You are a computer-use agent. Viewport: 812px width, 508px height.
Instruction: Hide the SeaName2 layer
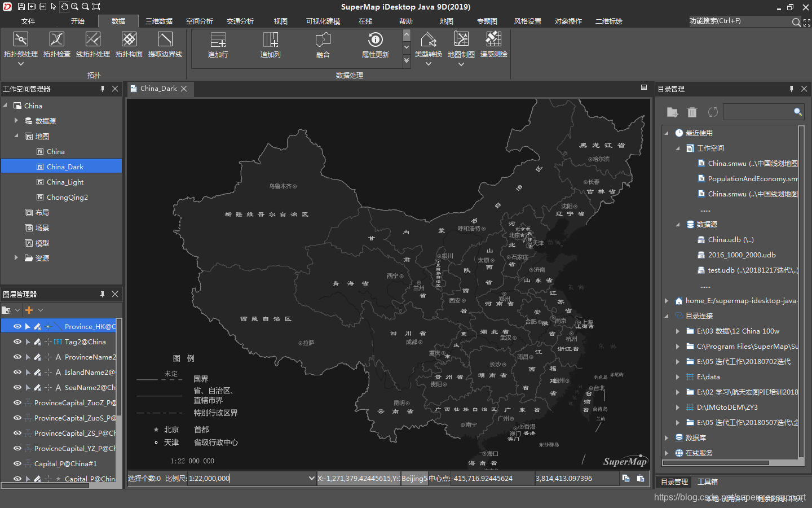click(17, 387)
